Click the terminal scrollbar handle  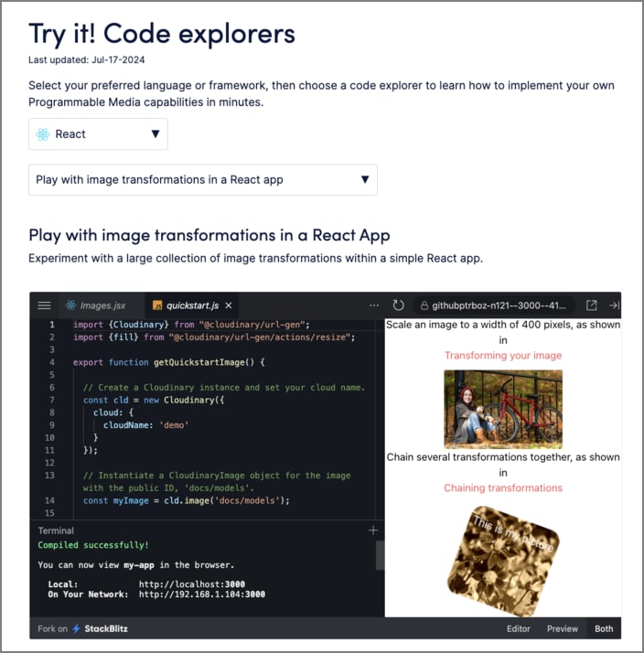[380, 555]
